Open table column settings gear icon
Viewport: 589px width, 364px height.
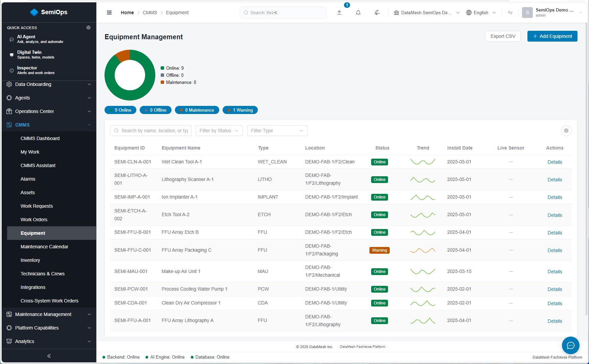click(566, 131)
